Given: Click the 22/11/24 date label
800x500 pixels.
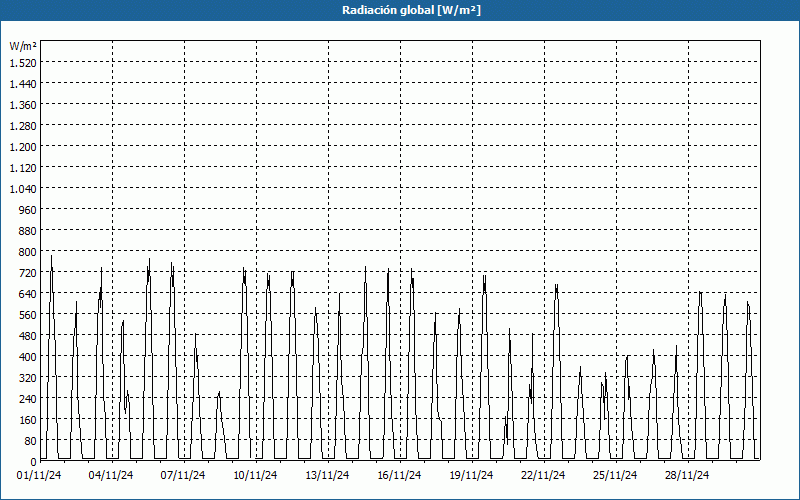Looking at the screenshot, I should (x=543, y=476).
